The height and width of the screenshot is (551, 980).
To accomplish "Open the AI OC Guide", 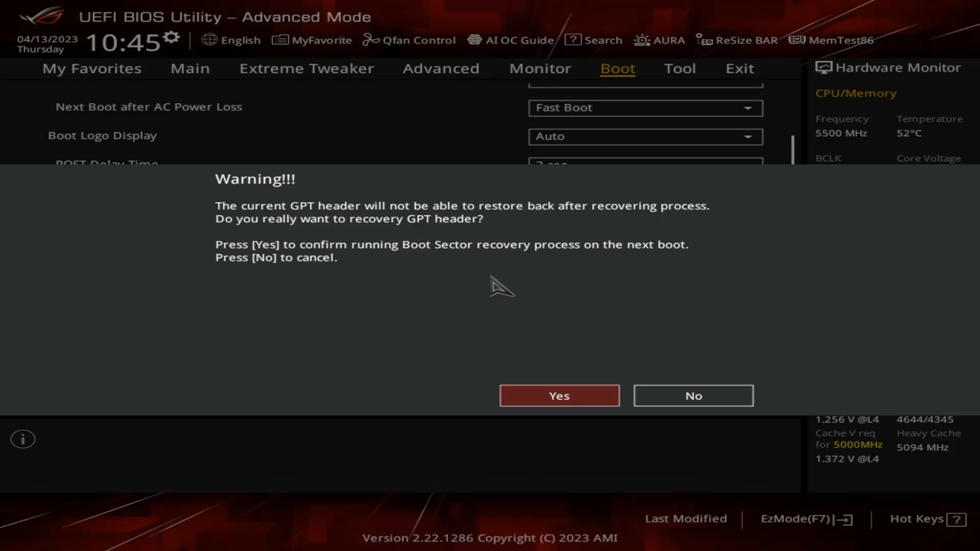I will tap(510, 40).
